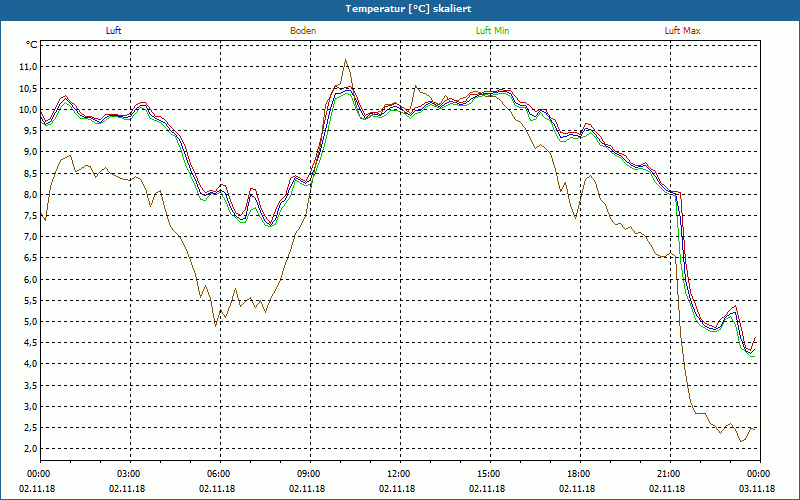Click the 21:00 time axis label
Screen dimensions: 800x500
(x=670, y=473)
